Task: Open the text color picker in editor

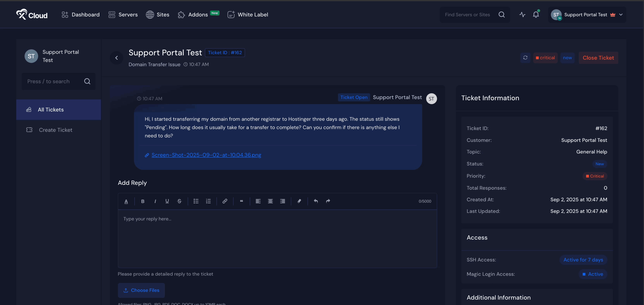Action: tap(126, 201)
